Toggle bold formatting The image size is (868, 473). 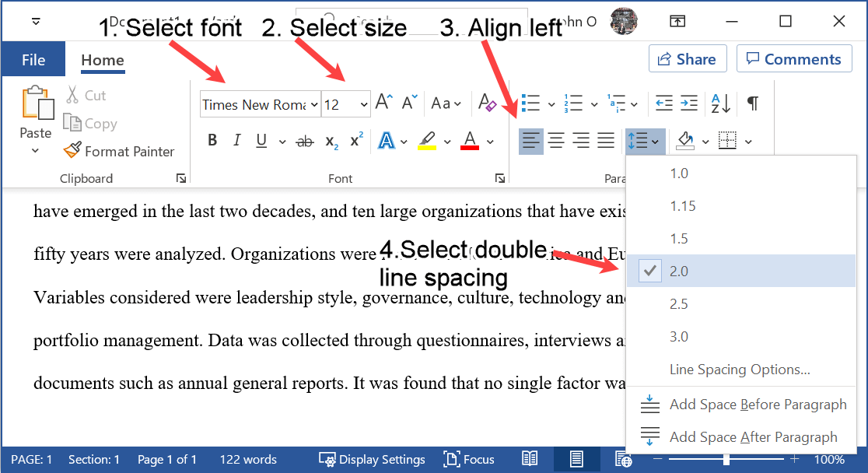tap(212, 141)
